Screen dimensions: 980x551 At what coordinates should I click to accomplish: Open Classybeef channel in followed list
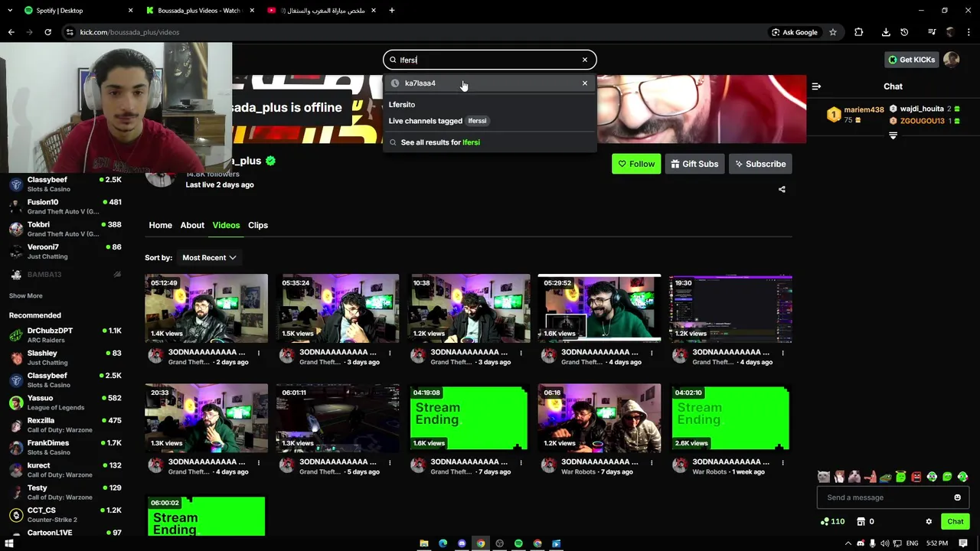coord(65,184)
